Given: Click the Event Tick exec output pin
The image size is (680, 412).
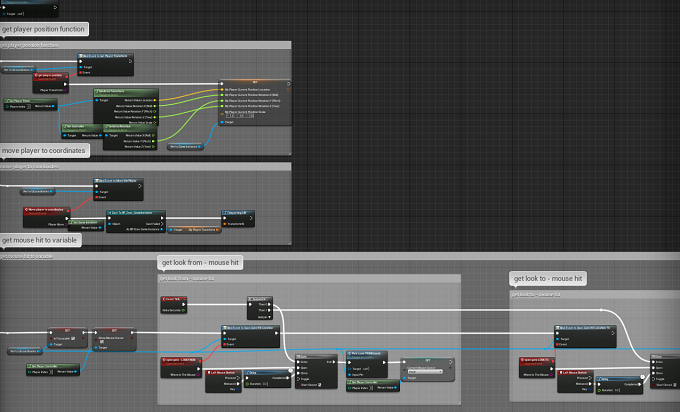Looking at the screenshot, I should [183, 304].
